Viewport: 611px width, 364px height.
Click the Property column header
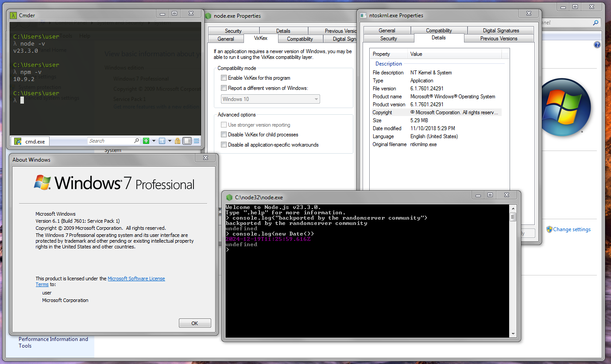pos(389,54)
